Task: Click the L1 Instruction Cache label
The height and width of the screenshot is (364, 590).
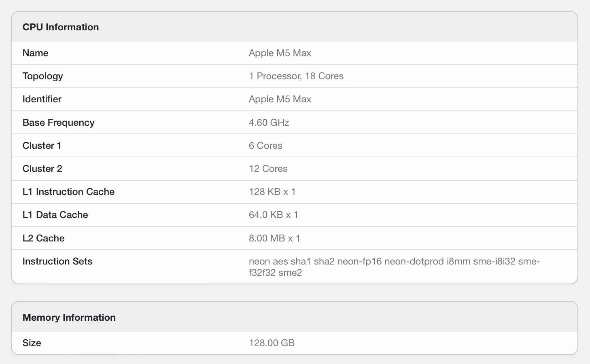Action: (x=68, y=192)
